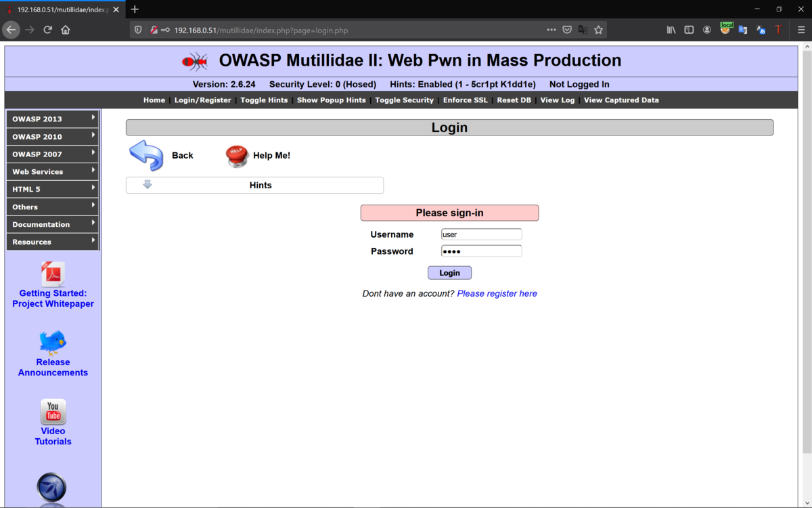The height and width of the screenshot is (508, 812).
Task: Click the Back text label
Action: [x=183, y=155]
